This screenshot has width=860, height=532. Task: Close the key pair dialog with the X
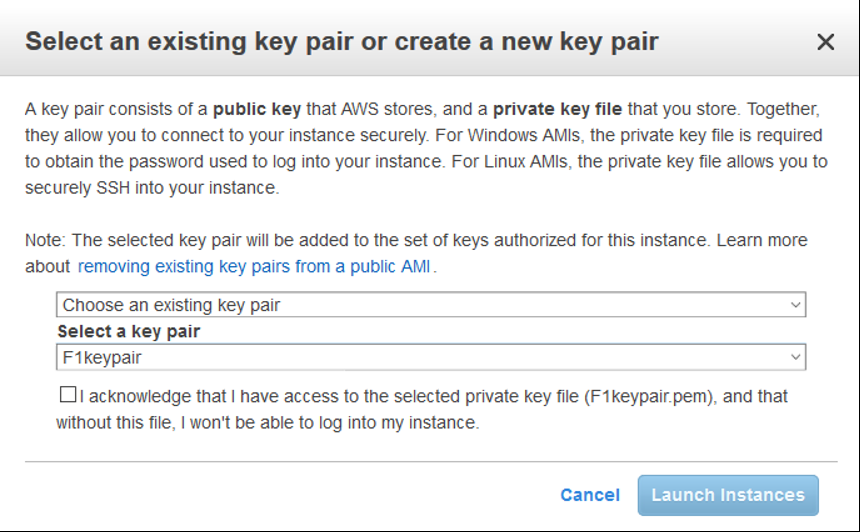point(825,42)
